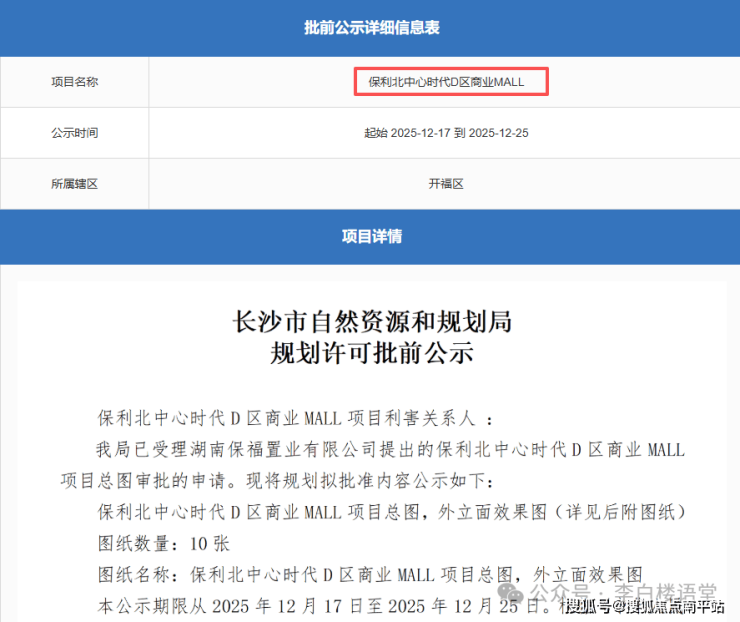Select the 公示时间 label cell

(x=75, y=133)
